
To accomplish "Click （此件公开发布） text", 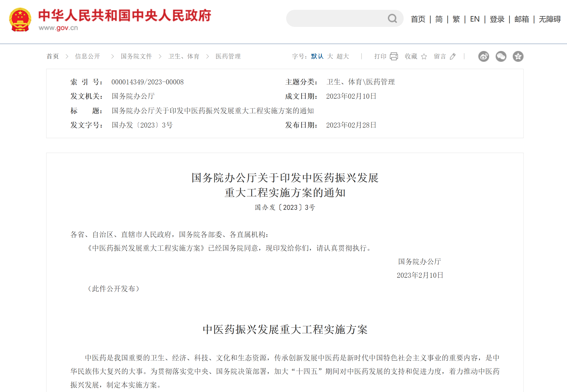I will click(x=113, y=289).
